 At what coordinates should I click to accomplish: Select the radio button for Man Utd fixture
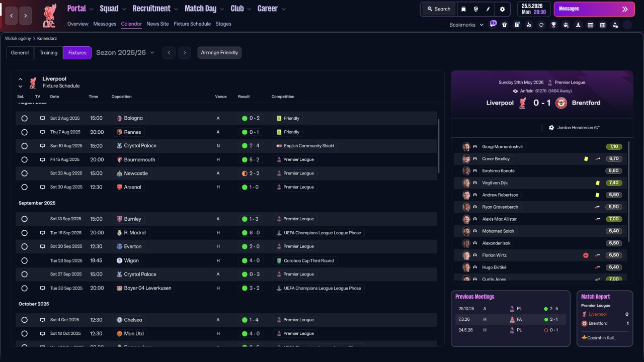point(24,334)
